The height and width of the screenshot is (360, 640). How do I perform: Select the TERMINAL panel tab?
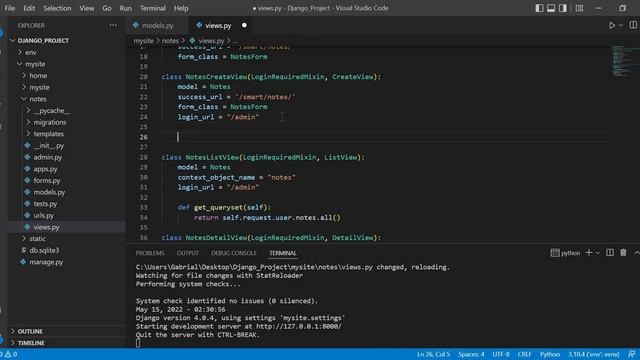click(283, 253)
